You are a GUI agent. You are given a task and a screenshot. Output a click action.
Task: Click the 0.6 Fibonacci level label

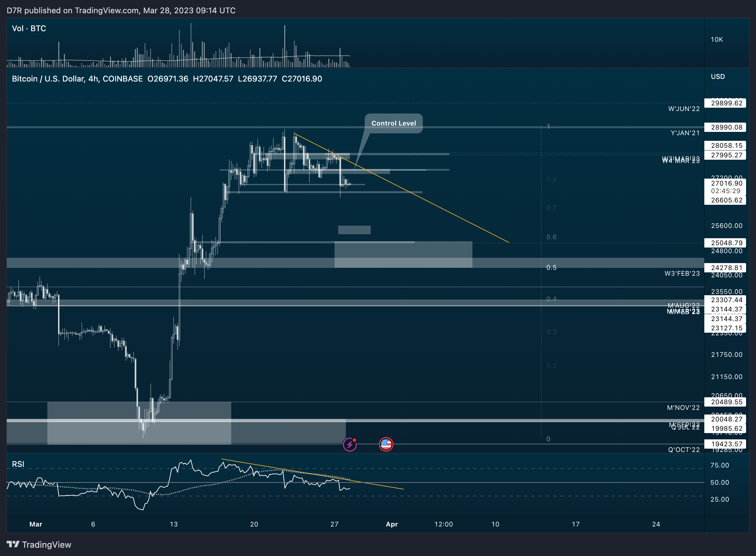tap(551, 237)
